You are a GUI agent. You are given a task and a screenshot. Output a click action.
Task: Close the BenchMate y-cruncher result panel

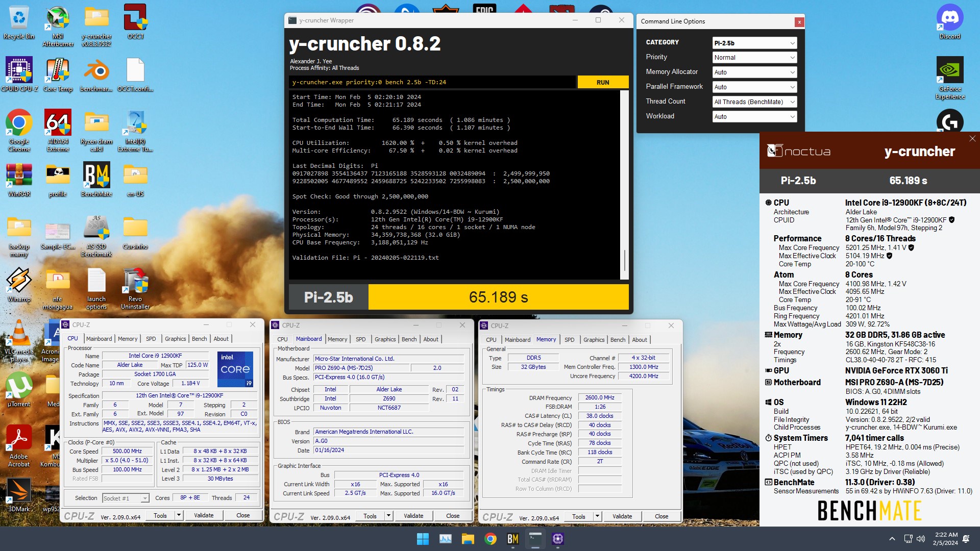coord(972,138)
